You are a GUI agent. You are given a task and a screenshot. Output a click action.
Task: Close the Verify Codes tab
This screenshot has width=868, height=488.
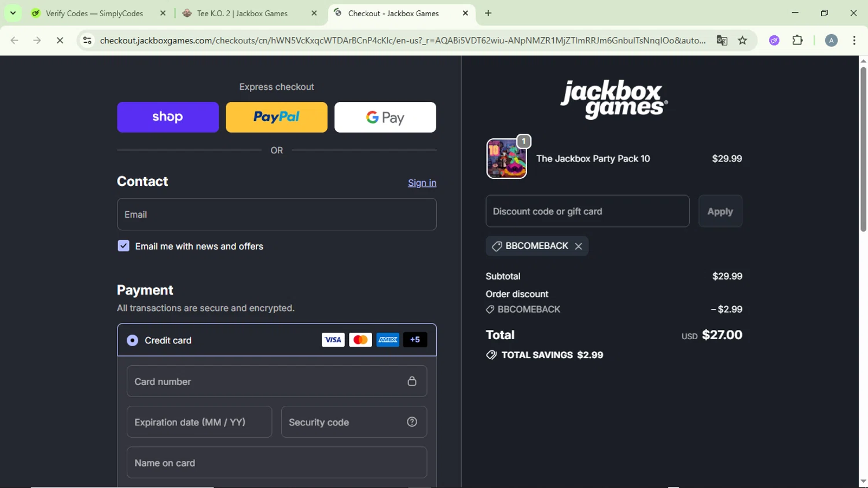(163, 13)
